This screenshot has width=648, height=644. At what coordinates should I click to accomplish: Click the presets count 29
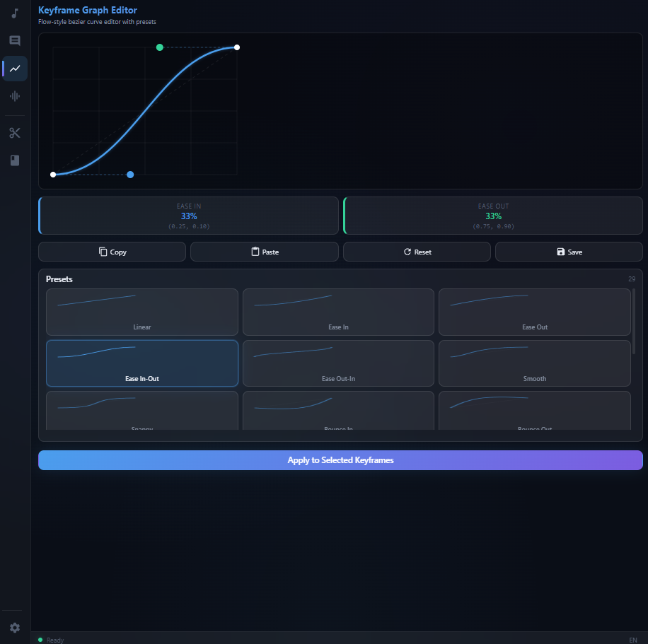coord(632,279)
